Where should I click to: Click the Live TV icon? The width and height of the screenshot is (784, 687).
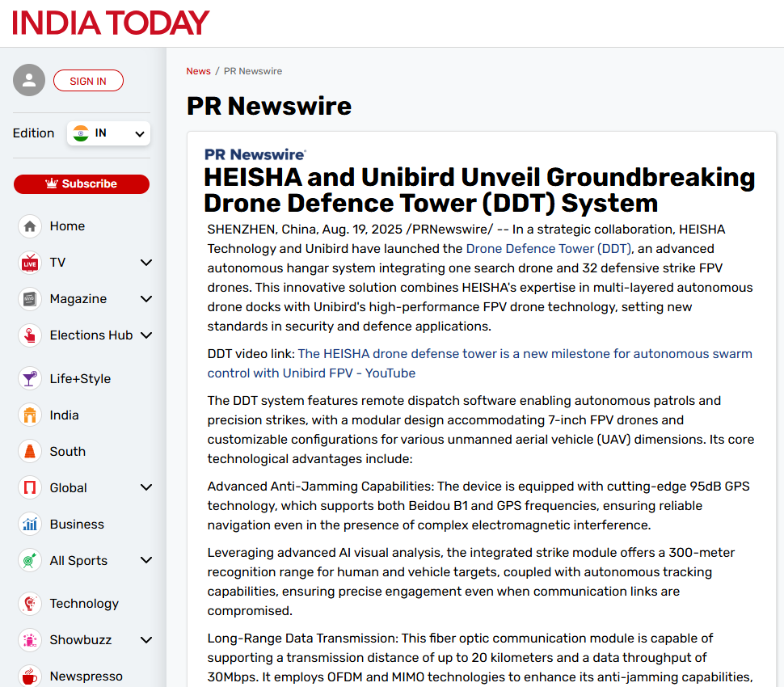click(x=30, y=263)
